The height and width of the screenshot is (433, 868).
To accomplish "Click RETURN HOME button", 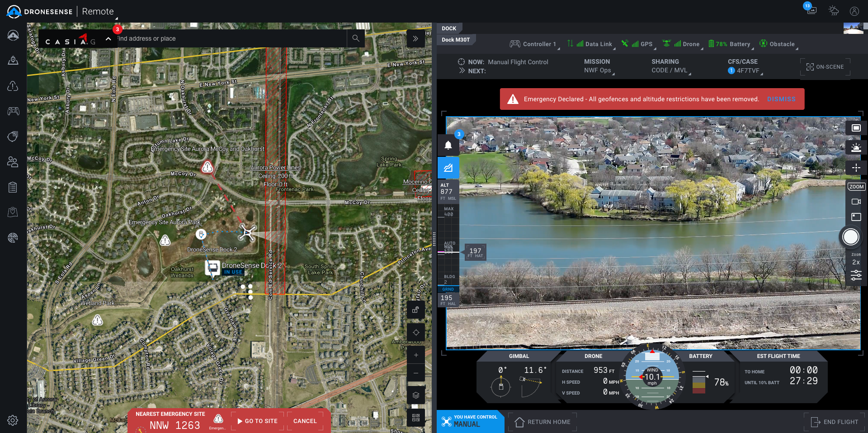I will tap(542, 422).
